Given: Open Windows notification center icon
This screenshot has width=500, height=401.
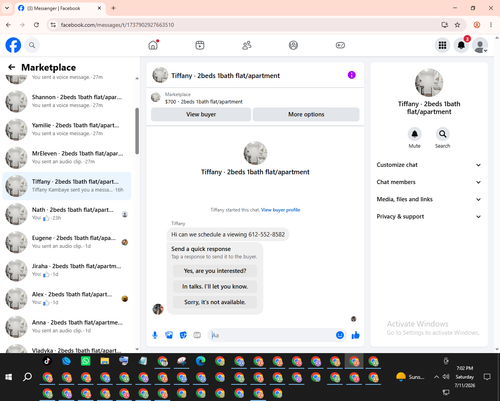Looking at the screenshot, I should coord(487,377).
